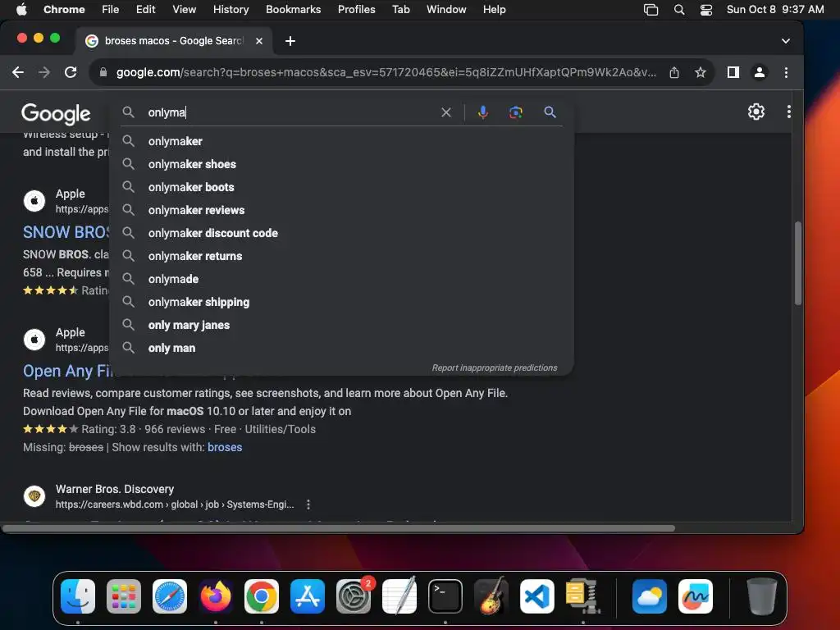
Task: Click the Chrome address bar URL
Action: pos(386,72)
